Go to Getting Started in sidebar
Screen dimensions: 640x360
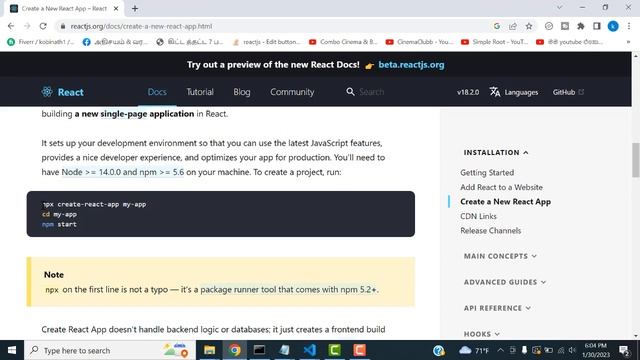tap(487, 173)
